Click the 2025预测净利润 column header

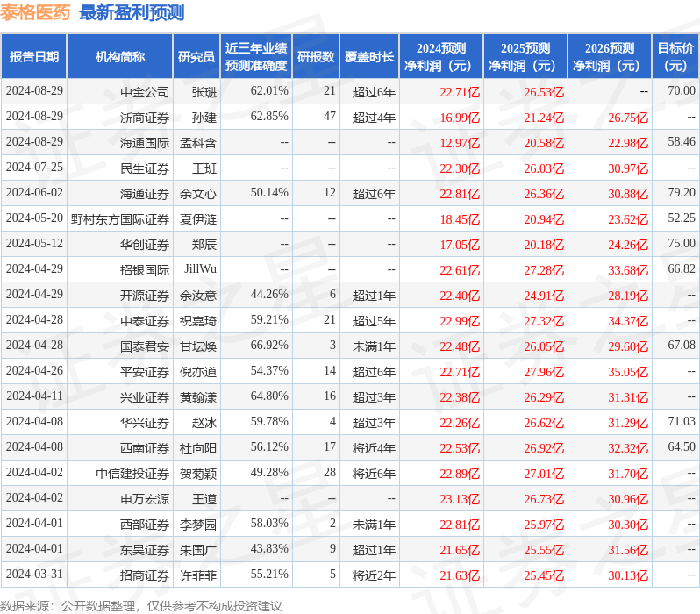click(525, 57)
